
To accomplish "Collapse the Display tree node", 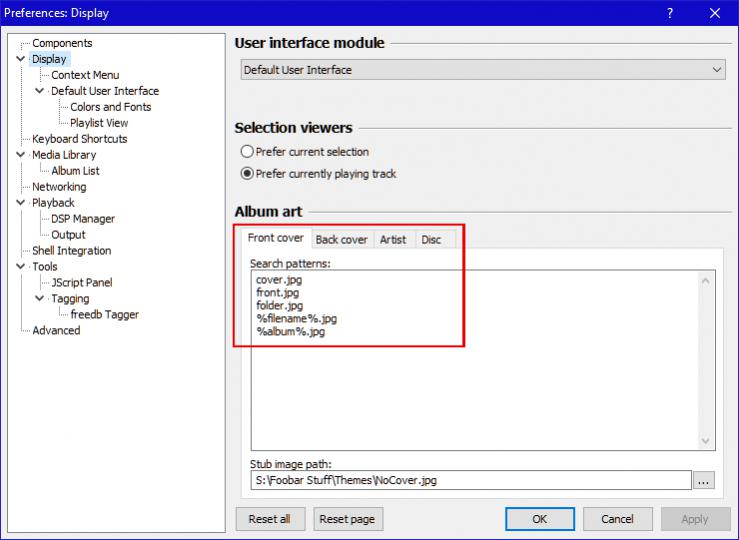I will (x=21, y=59).
